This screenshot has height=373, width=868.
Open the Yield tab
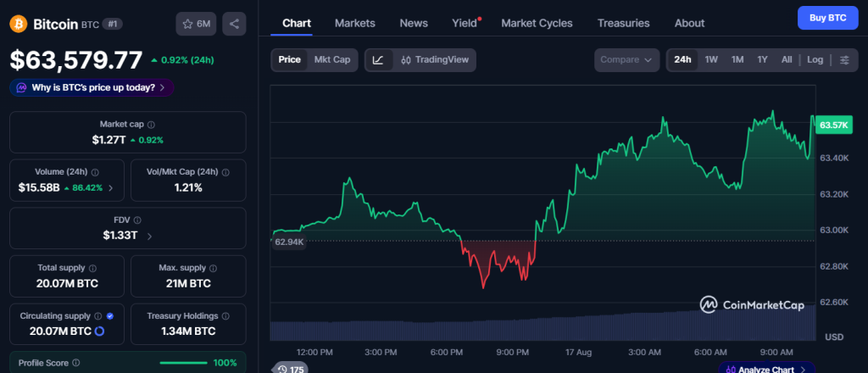coord(465,23)
